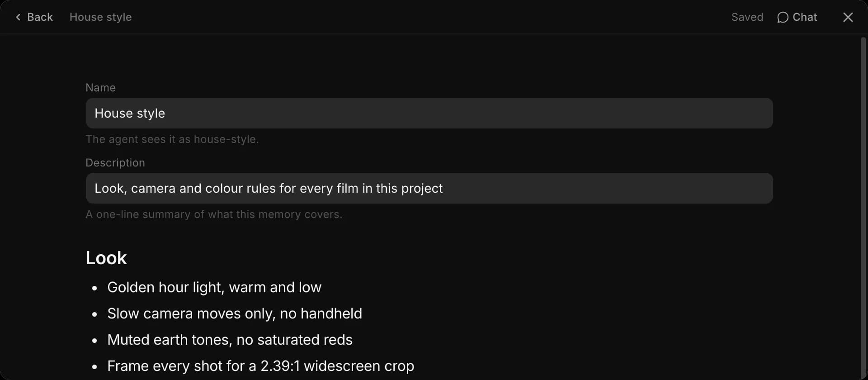Click the one-line summary helper text
This screenshot has height=380, width=868.
coord(214,214)
